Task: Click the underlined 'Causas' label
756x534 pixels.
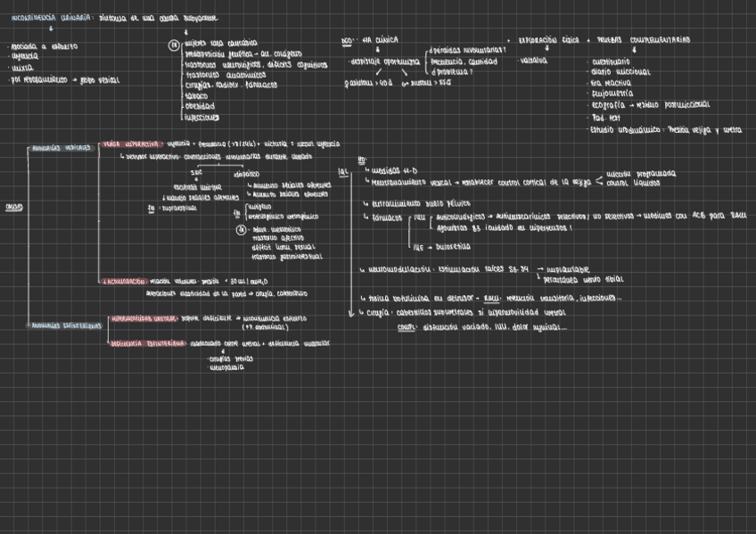Action: (x=13, y=206)
